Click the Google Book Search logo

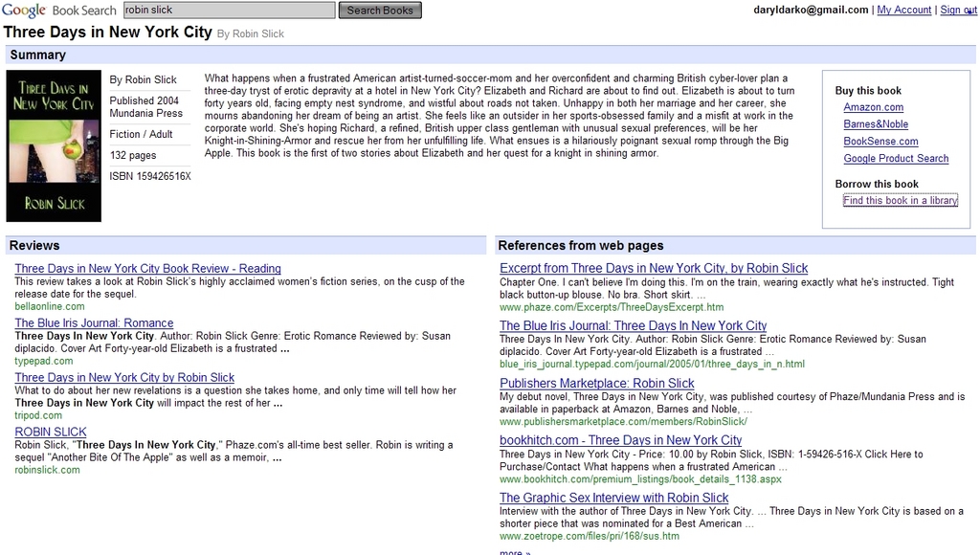tap(59, 10)
